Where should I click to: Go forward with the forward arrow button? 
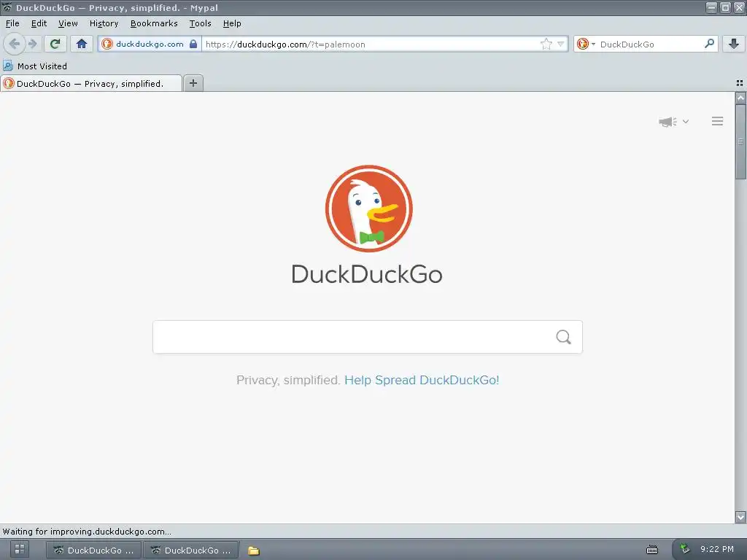[x=32, y=44]
